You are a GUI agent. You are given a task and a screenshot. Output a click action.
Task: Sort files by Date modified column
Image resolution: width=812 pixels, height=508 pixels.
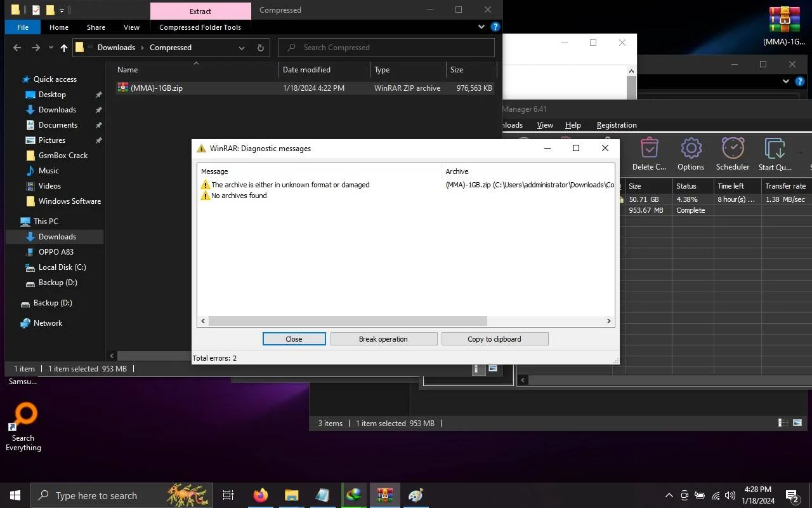coord(324,70)
